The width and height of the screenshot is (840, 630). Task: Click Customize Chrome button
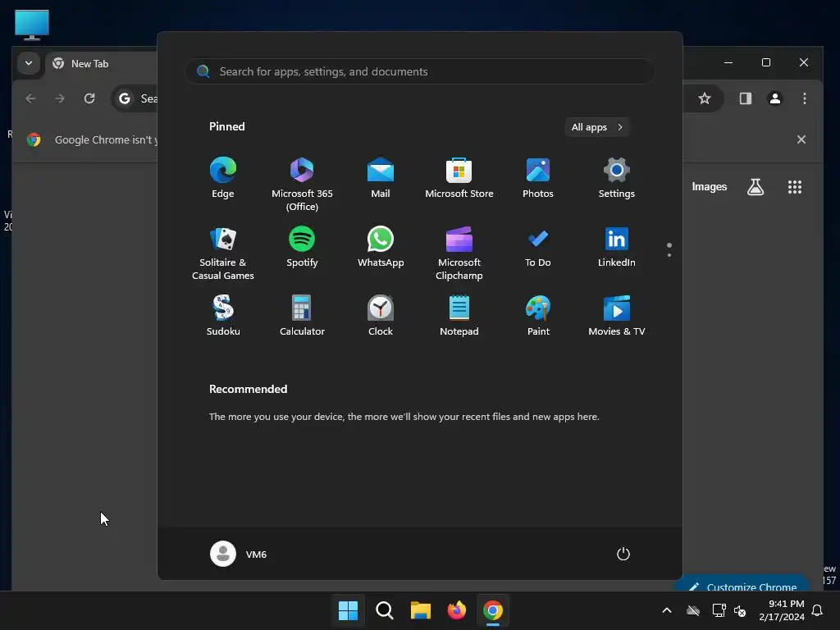(x=742, y=584)
